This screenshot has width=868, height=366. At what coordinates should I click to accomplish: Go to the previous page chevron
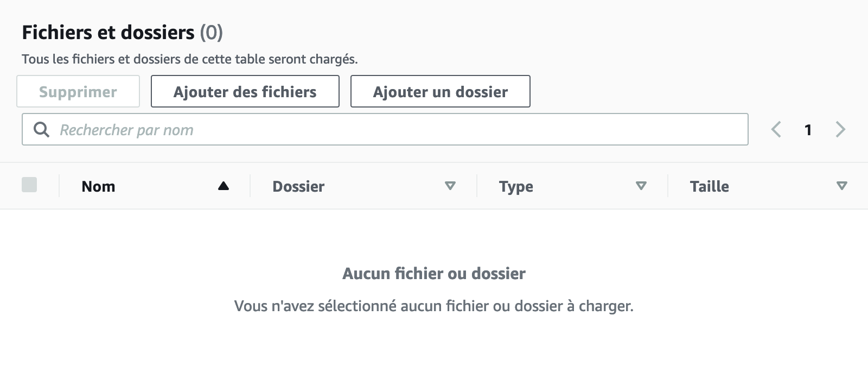coord(776,129)
